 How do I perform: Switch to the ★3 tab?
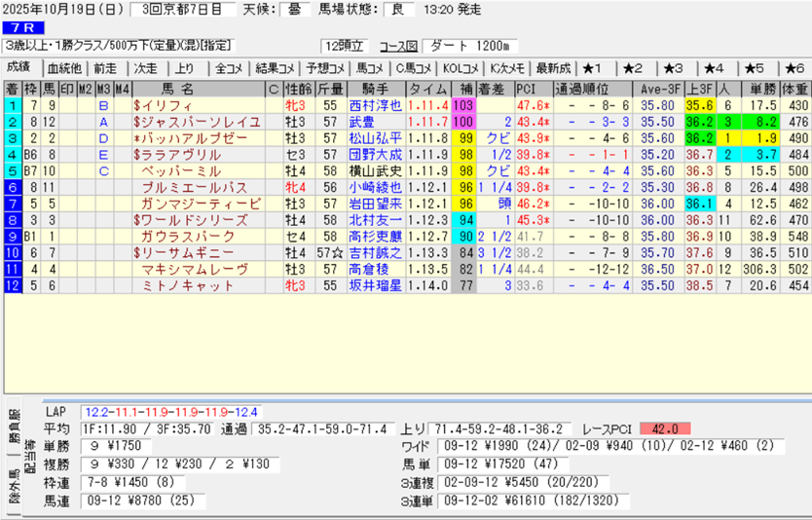click(674, 68)
